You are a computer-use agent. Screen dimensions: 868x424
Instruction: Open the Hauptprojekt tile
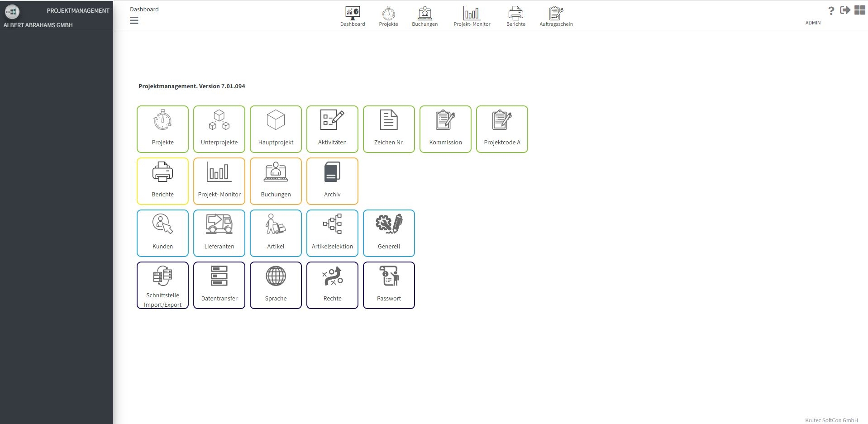[276, 129]
